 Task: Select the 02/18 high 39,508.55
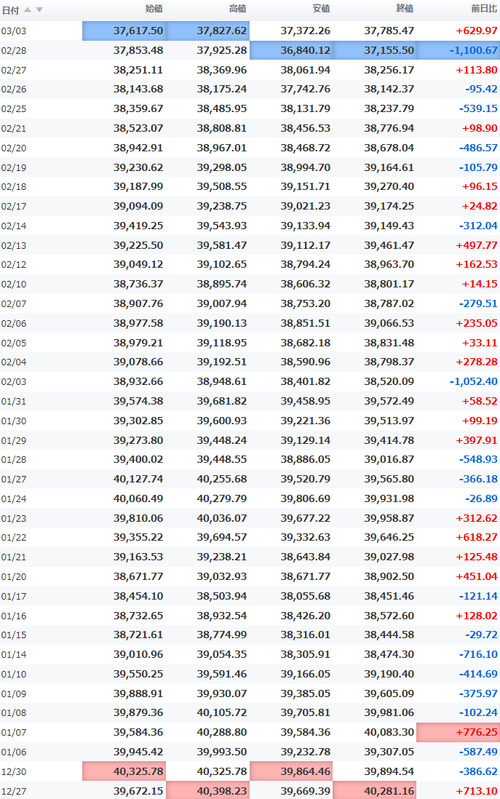[x=222, y=187]
